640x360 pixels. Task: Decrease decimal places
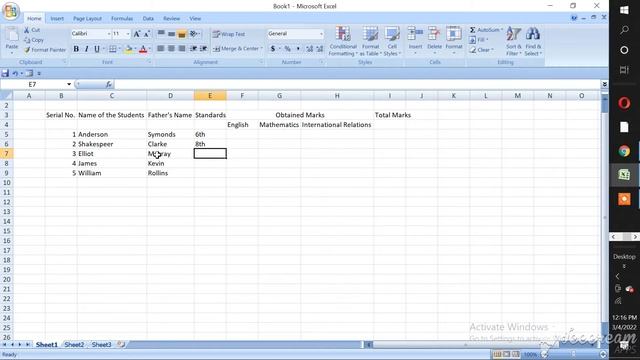tap(320, 49)
